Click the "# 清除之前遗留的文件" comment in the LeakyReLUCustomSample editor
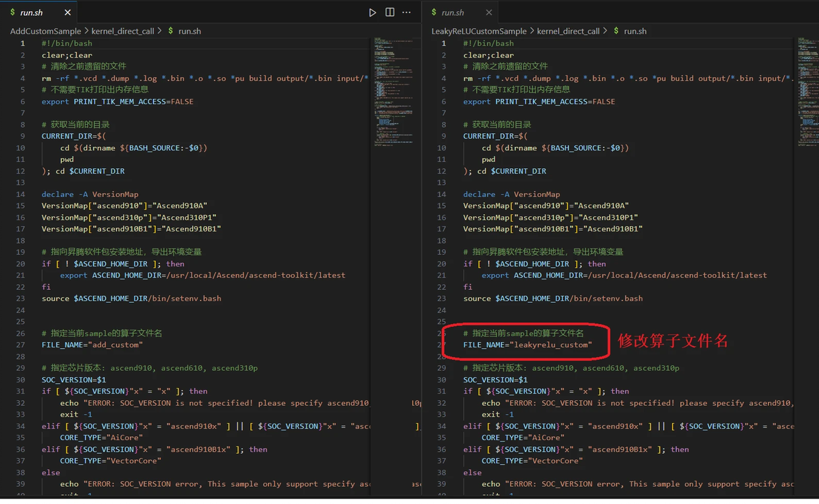The height and width of the screenshot is (504, 819). point(506,66)
